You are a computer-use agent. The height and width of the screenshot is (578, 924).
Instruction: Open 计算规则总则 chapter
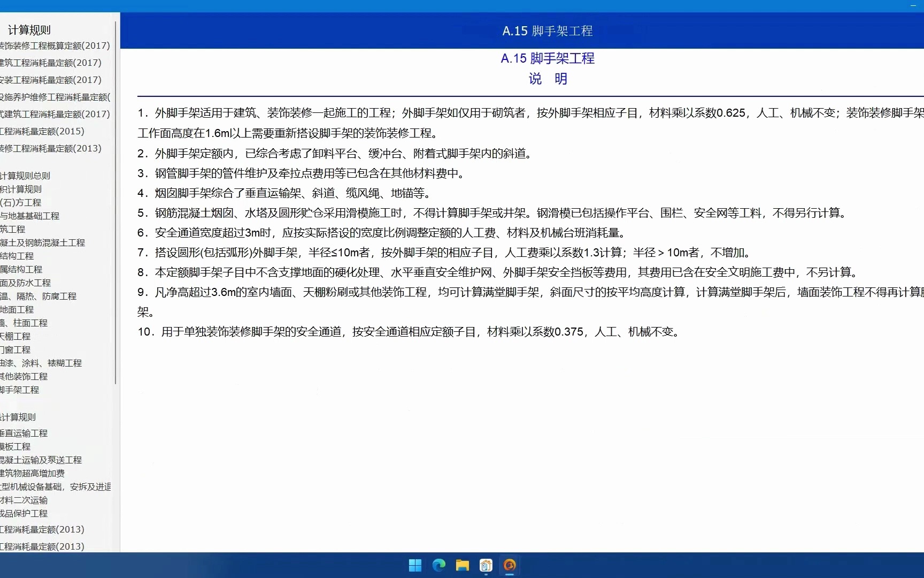point(25,176)
